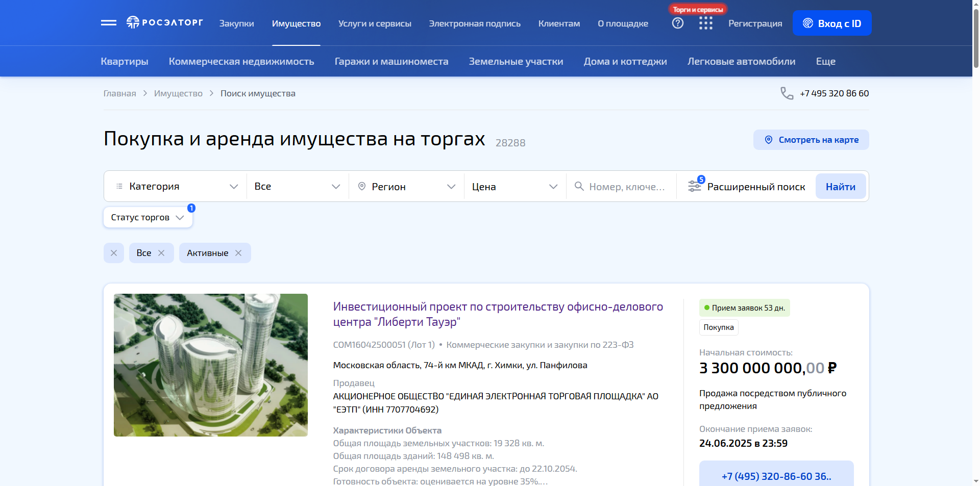Click the keyword search input field
The width and height of the screenshot is (980, 486).
[627, 187]
